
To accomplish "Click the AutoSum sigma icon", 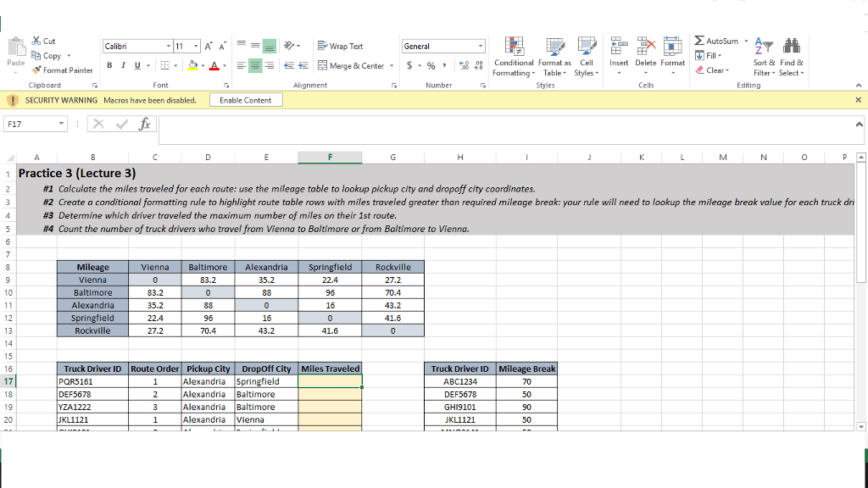I will click(x=698, y=41).
